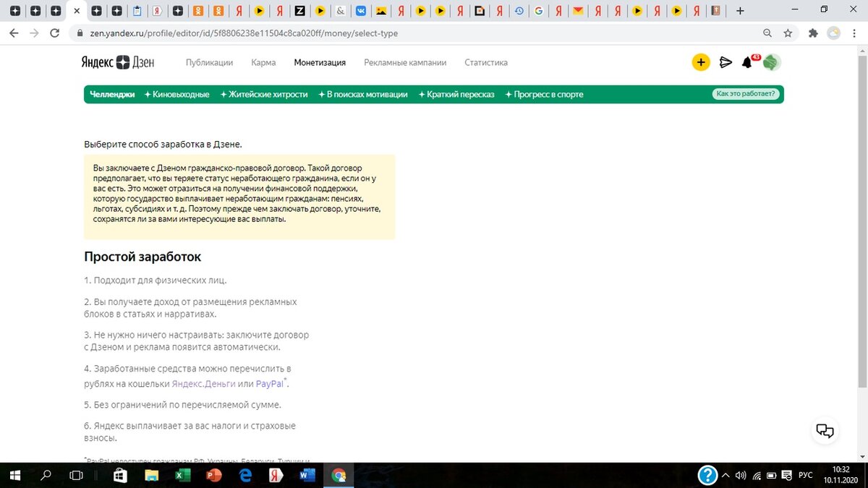868x488 pixels.
Task: Click the Челленджи label in green bar
Action: 112,94
